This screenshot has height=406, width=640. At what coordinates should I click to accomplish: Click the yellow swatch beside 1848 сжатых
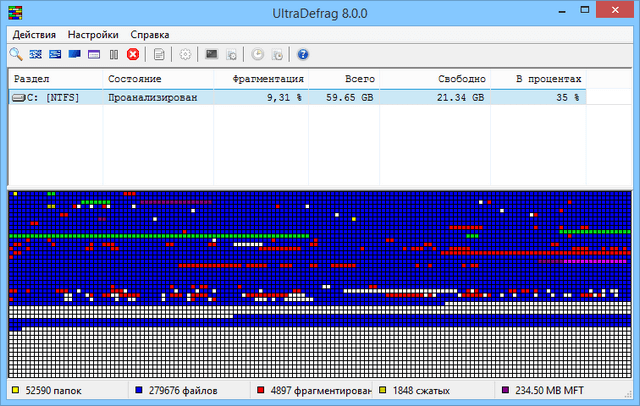pos(383,390)
